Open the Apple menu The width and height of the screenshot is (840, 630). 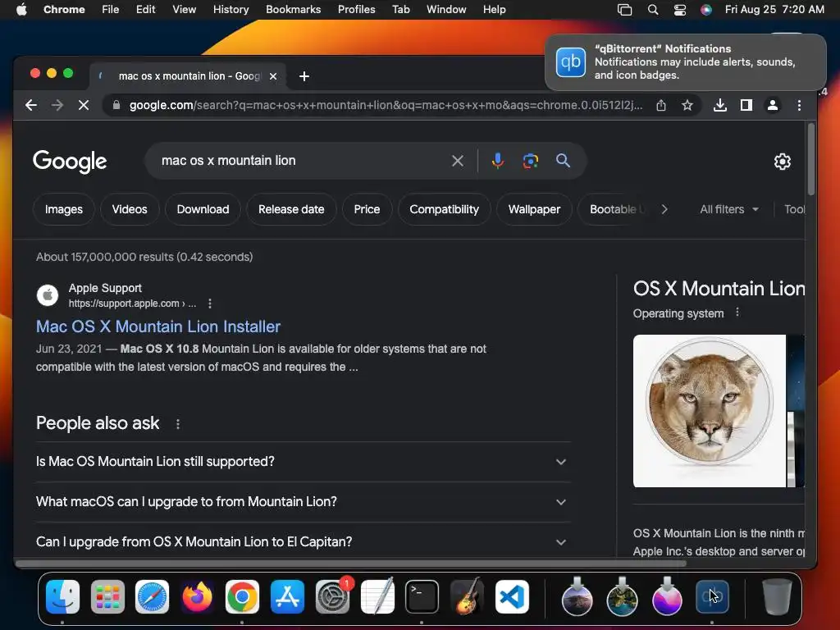tap(21, 10)
